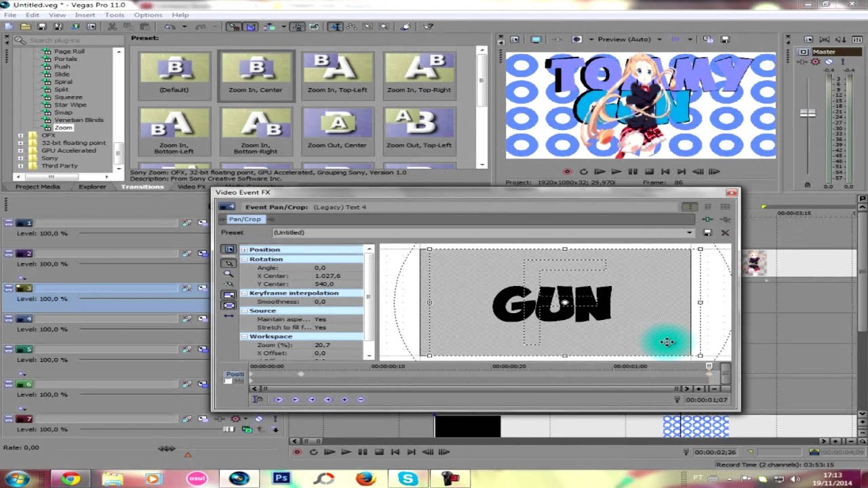Click the Pan/Crop chain button
Image resolution: width=868 pixels, height=488 pixels.
(245, 219)
